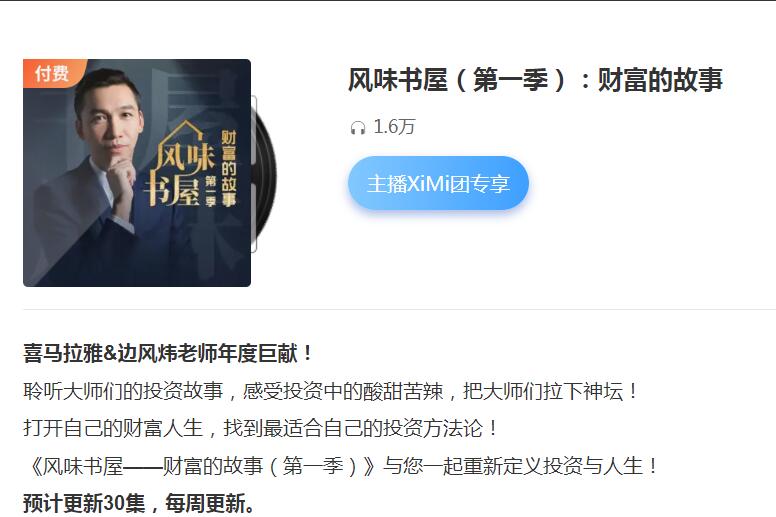Screen dimensions: 776x517
Task: Click the horizontal divider below the album header
Action: [x=399, y=310]
